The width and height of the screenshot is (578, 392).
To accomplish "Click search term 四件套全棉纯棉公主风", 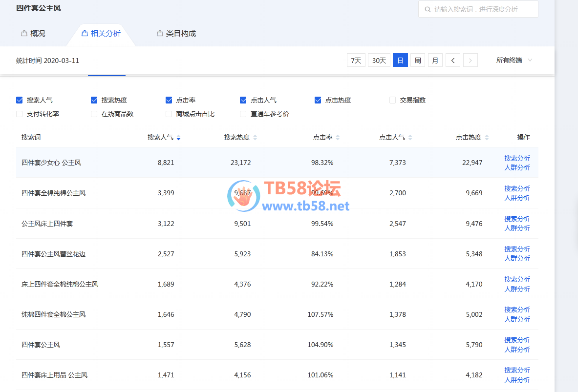I will 53,193.
